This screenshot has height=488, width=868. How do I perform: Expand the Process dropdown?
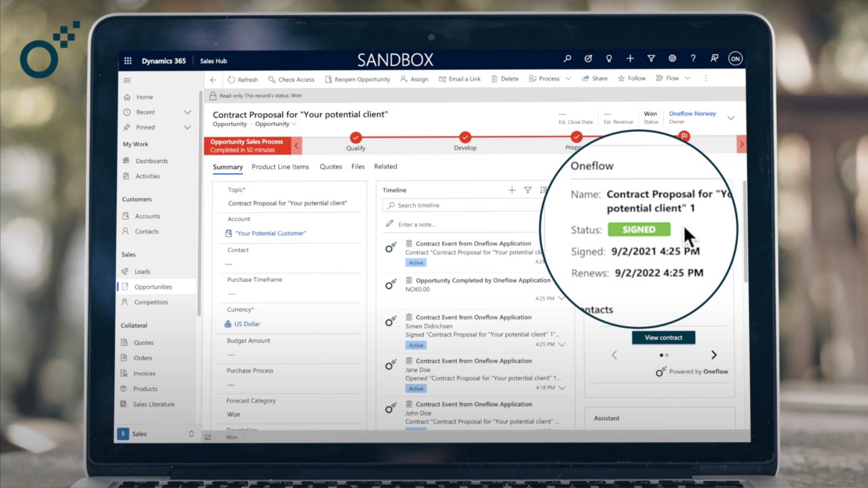point(568,79)
